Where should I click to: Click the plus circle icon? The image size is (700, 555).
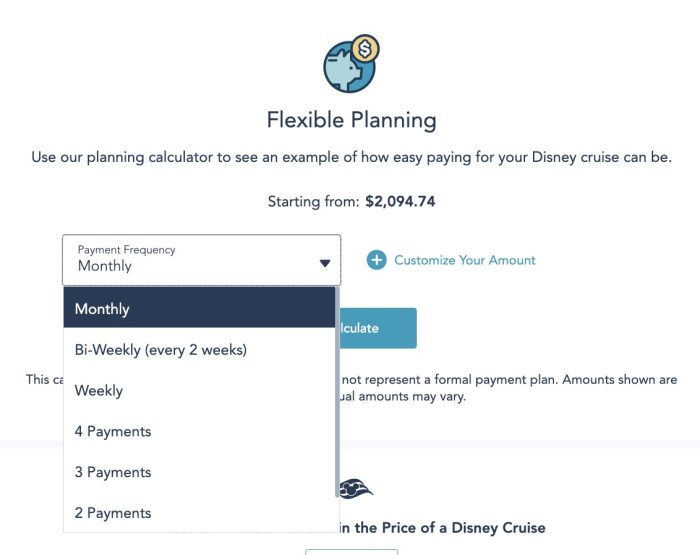point(377,260)
